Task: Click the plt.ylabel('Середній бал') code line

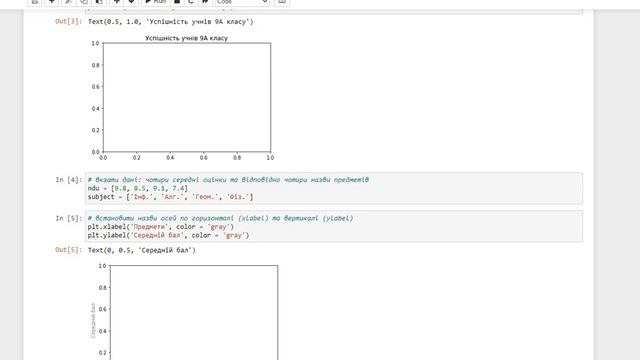Action: coord(168,235)
